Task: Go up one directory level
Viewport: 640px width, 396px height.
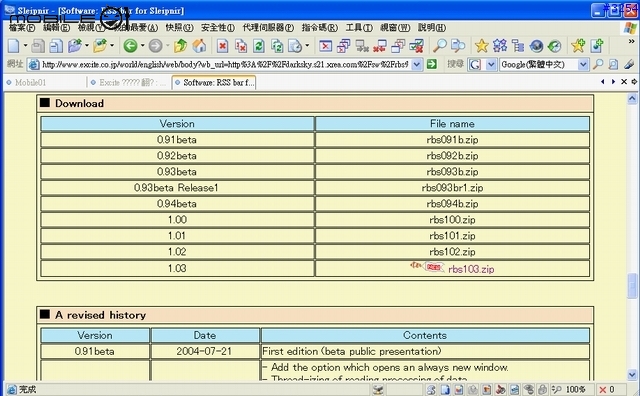Action: click(180, 46)
